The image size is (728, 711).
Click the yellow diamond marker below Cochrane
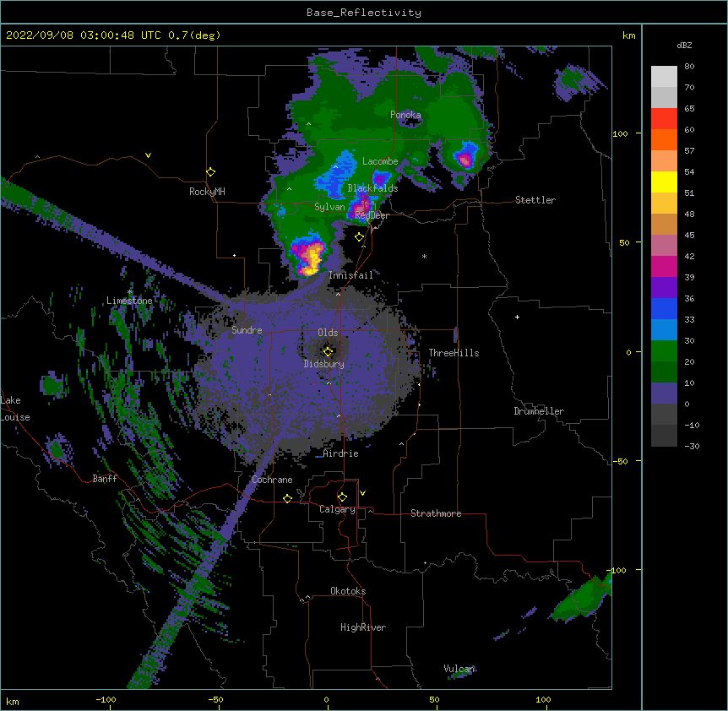coord(287,498)
